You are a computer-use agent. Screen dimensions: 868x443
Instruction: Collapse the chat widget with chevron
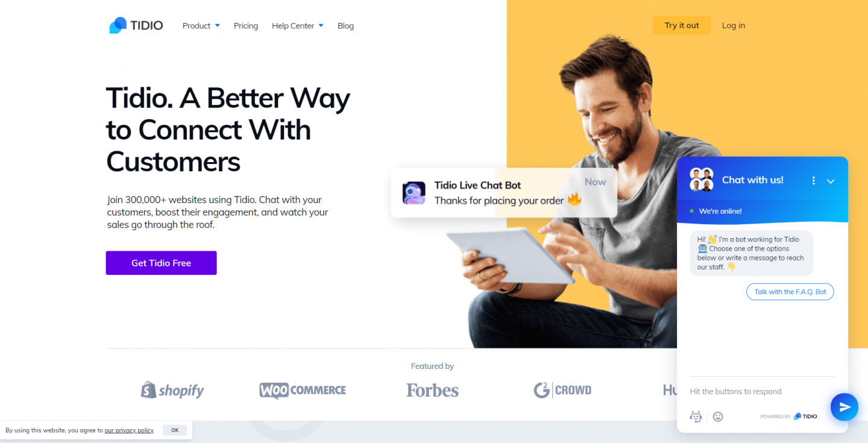click(831, 181)
